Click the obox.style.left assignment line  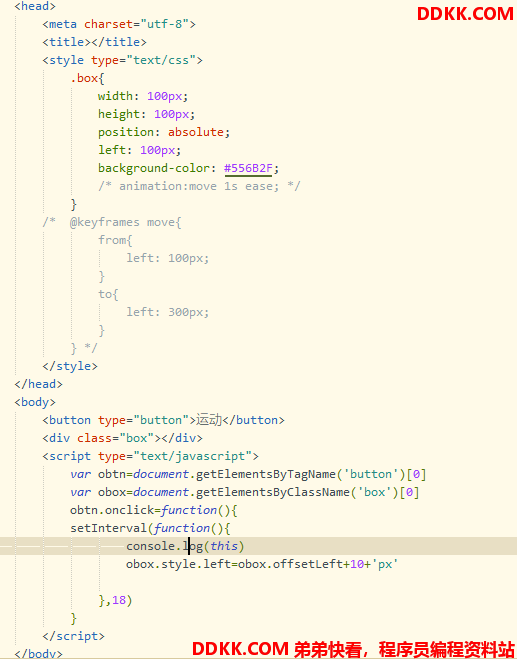click(262, 564)
